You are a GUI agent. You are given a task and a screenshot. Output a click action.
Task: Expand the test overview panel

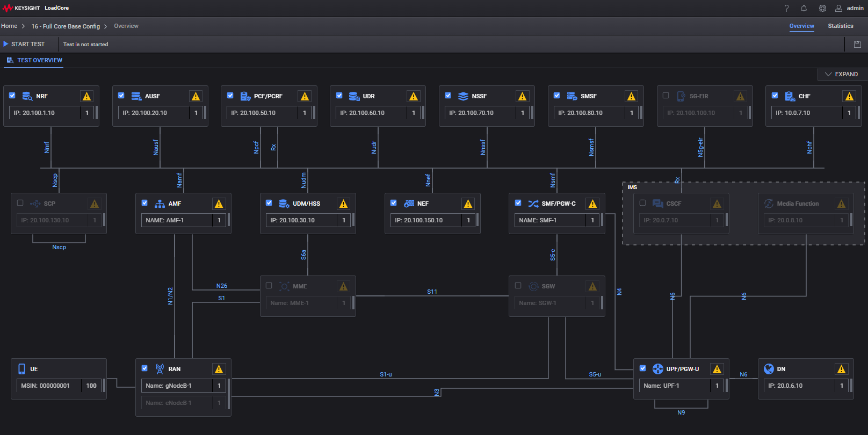[842, 74]
